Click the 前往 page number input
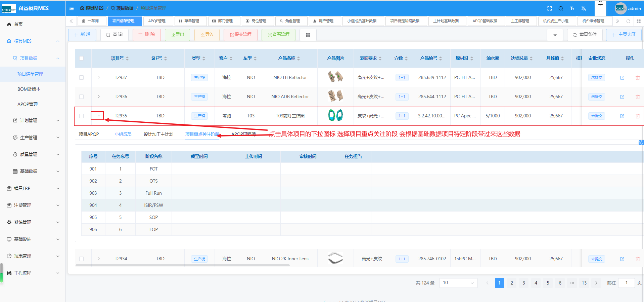Screen dimensions: 644x302 tap(626, 283)
